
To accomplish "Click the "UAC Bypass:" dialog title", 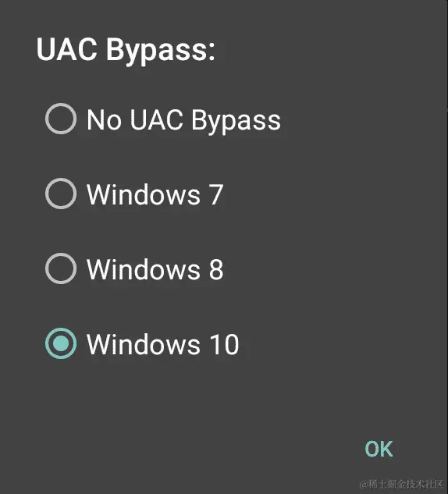I will (126, 51).
